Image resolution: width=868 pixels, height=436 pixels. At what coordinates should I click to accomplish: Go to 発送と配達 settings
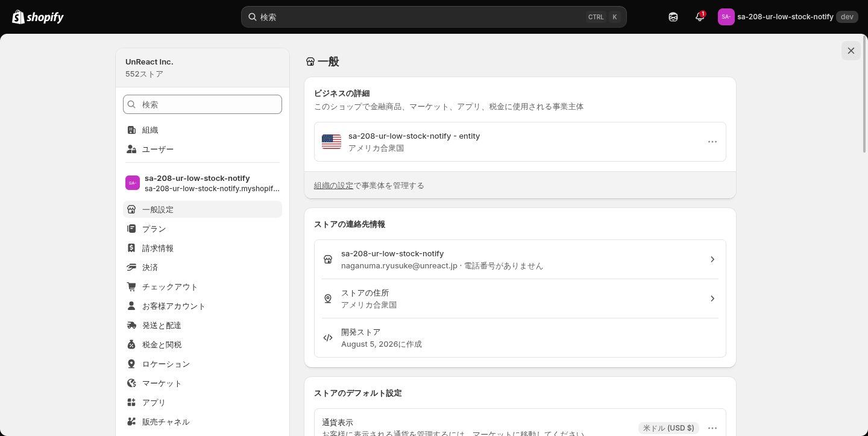pyautogui.click(x=203, y=326)
